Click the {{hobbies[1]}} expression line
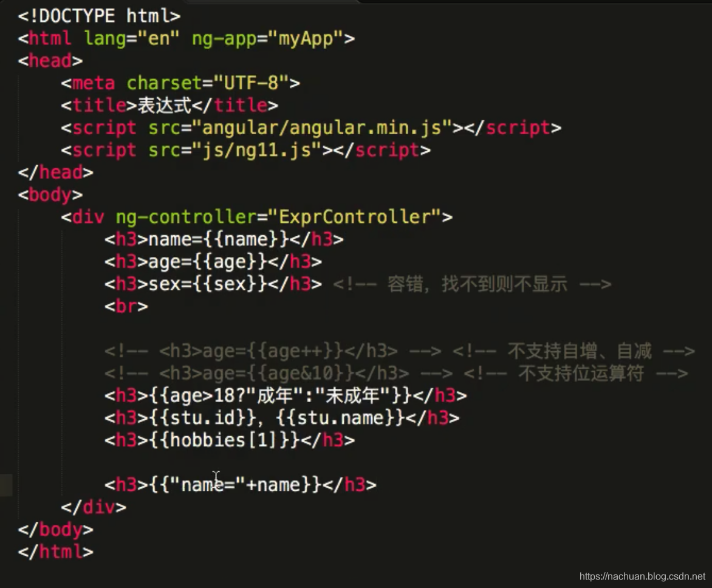Screen dimensions: 712x588 (229, 440)
